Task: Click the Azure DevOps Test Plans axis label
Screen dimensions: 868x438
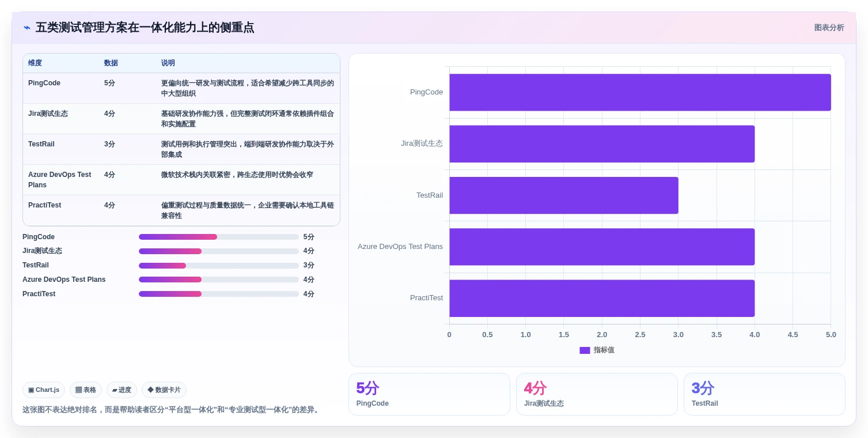Action: [400, 247]
